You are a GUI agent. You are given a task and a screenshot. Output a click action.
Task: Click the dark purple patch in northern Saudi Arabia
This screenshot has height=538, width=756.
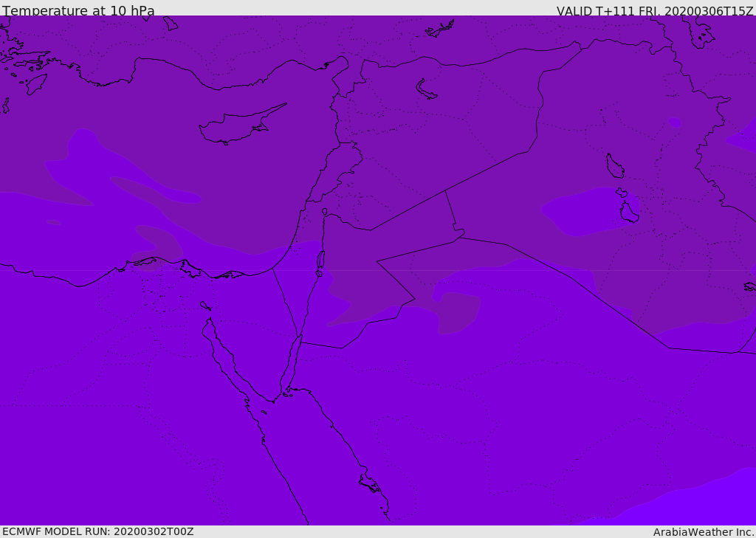458,310
